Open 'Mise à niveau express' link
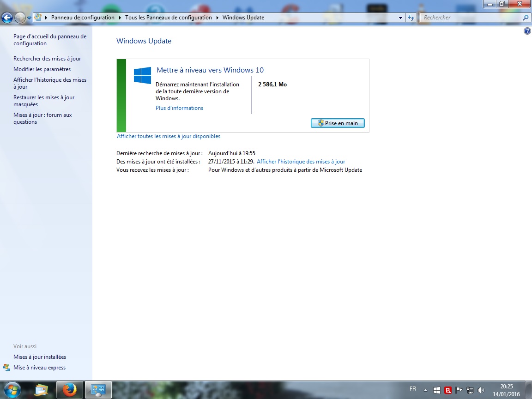The height and width of the screenshot is (399, 532). pos(39,368)
